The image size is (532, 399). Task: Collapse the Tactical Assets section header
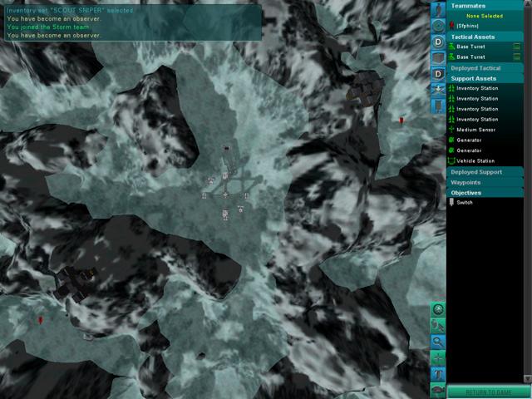485,37
